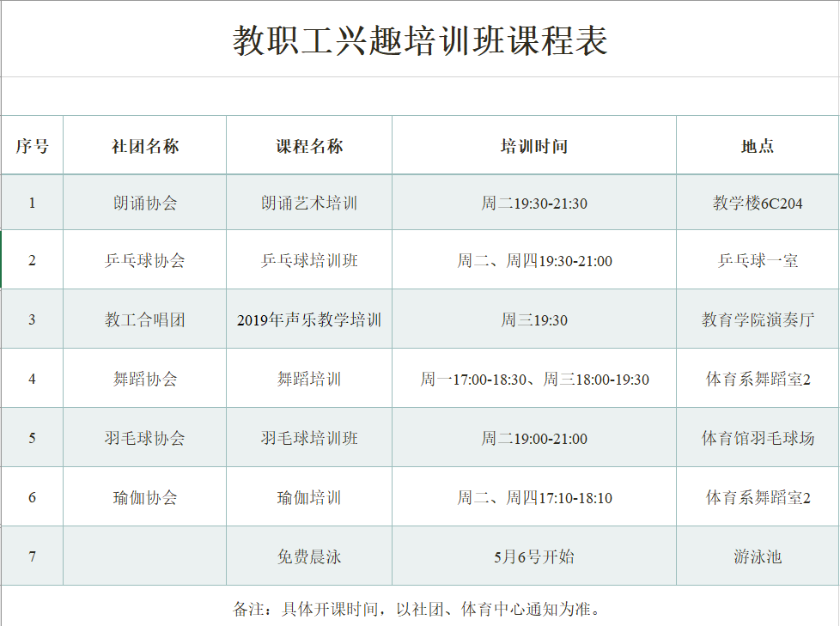The height and width of the screenshot is (626, 840).
Task: Select the 课程名称 column header
Action: (309, 144)
